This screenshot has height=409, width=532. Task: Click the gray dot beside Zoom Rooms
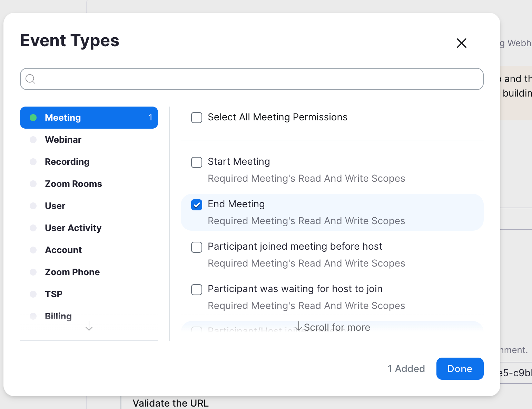pos(33,184)
